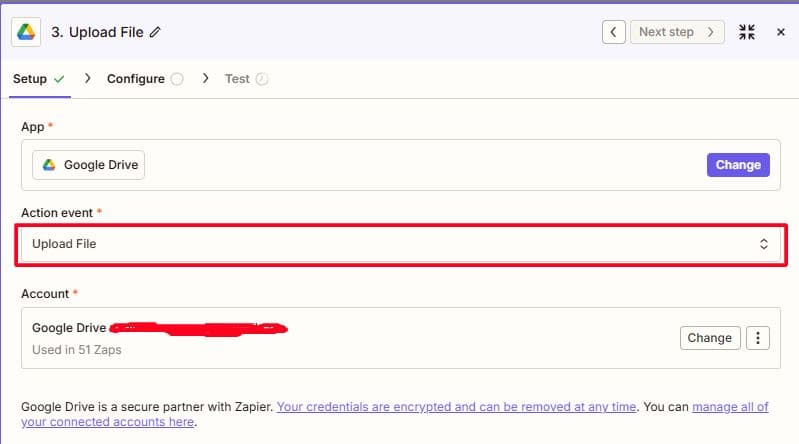799x444 pixels.
Task: Click the Google Drive app chip
Action: click(x=89, y=165)
